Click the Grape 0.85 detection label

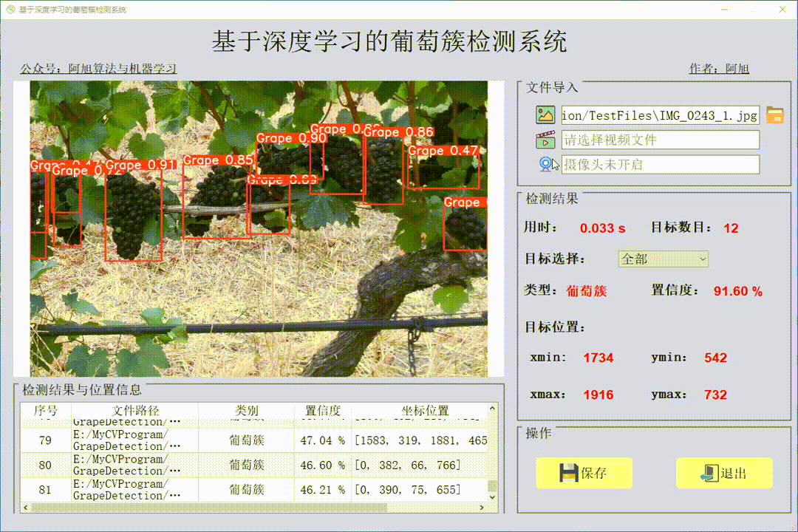218,160
